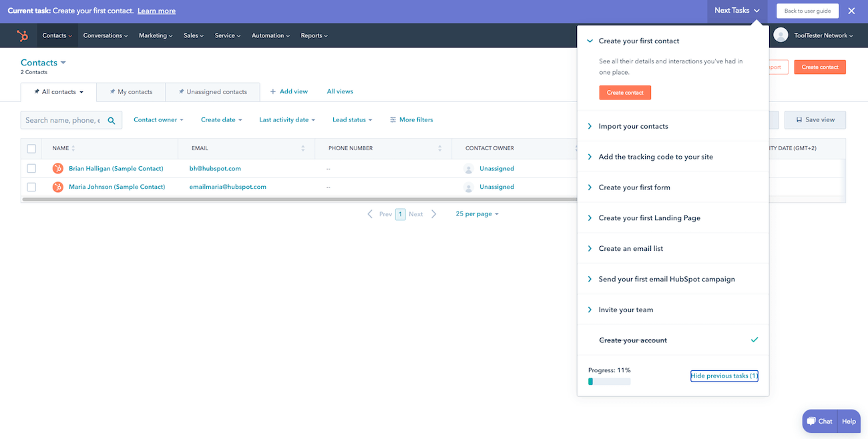Click the sort arrows on Email column
The width and height of the screenshot is (868, 439).
click(x=303, y=148)
